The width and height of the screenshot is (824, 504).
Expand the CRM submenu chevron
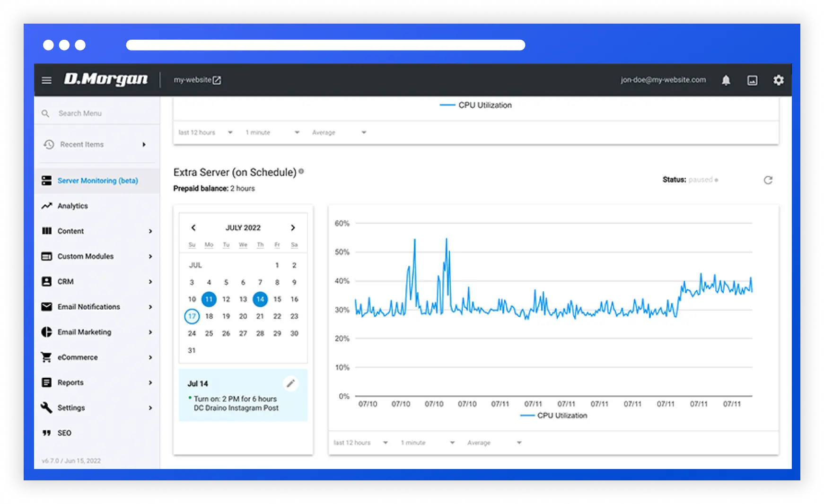point(150,282)
